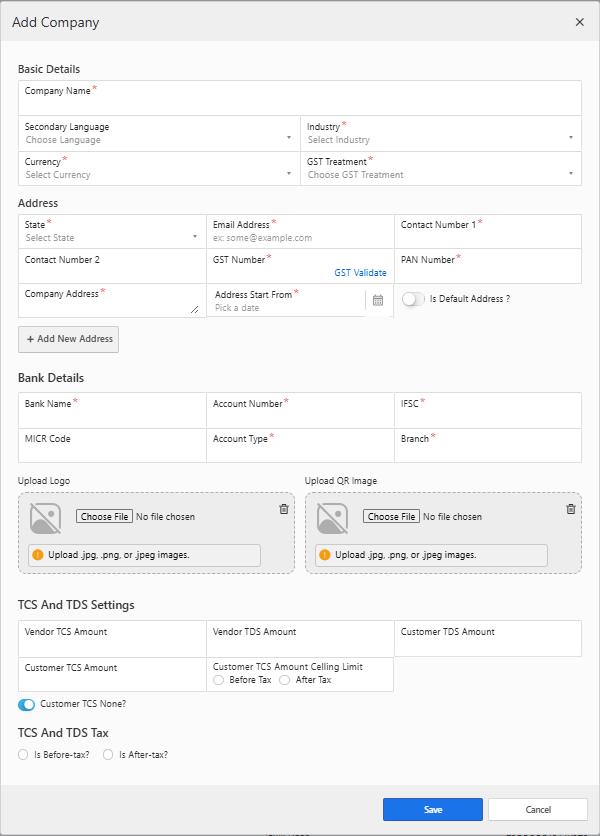
Task: Click the Save button
Action: [432, 809]
